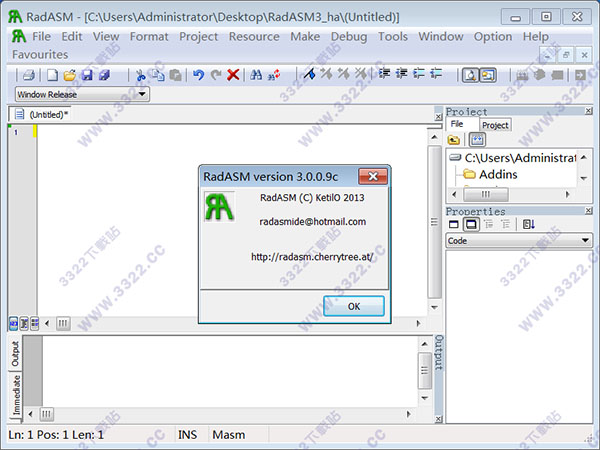600x450 pixels.
Task: Click the folder-up icon in Project panel
Action: tap(454, 140)
